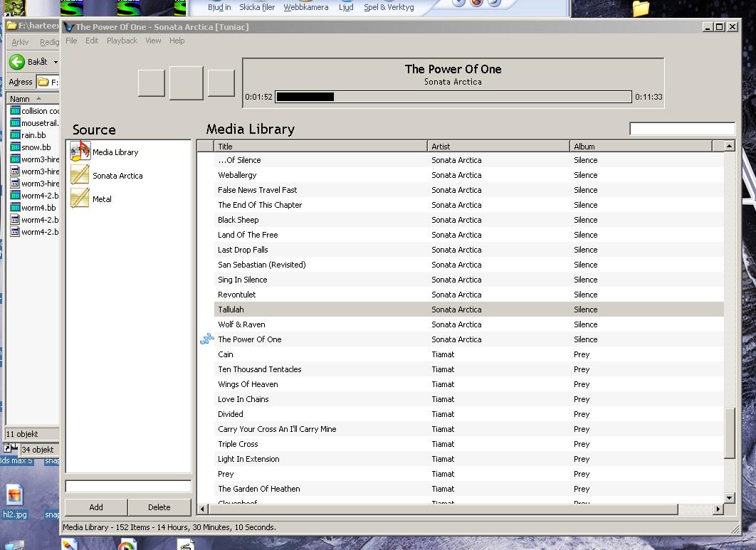Click the now-playing icon beside The Power Of One
Image resolution: width=756 pixels, height=550 pixels.
pos(207,339)
